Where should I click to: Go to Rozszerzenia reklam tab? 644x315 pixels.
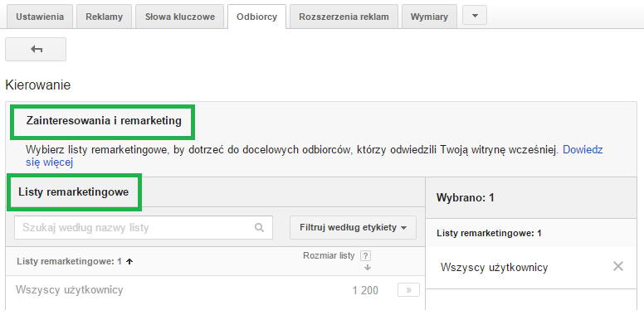coord(344,17)
